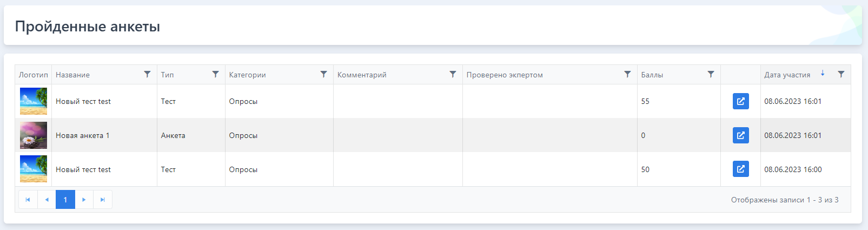868x230 pixels.
Task: Go to previous page of records
Action: pos(47,200)
